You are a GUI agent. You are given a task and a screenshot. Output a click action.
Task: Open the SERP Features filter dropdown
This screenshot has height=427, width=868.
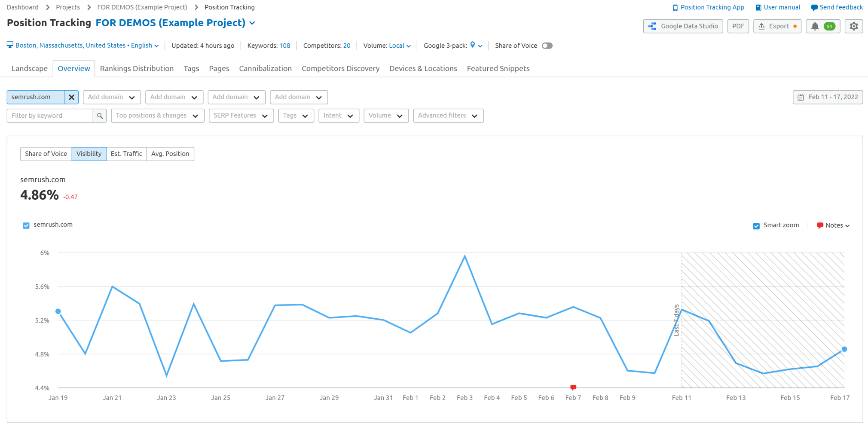point(241,116)
